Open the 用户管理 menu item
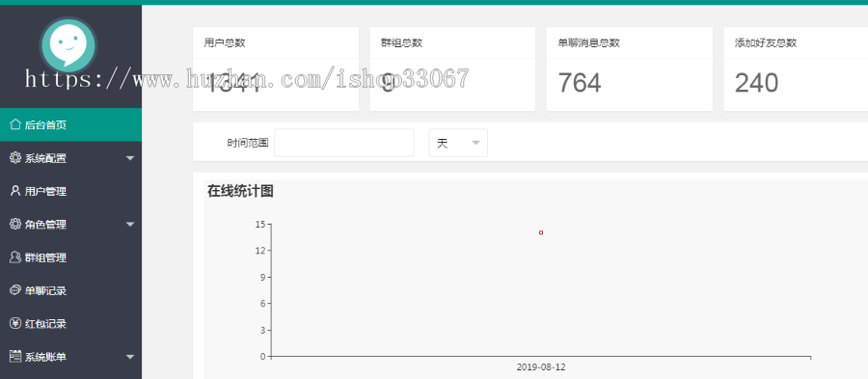Screen dimensions: 868x379 click(70, 192)
